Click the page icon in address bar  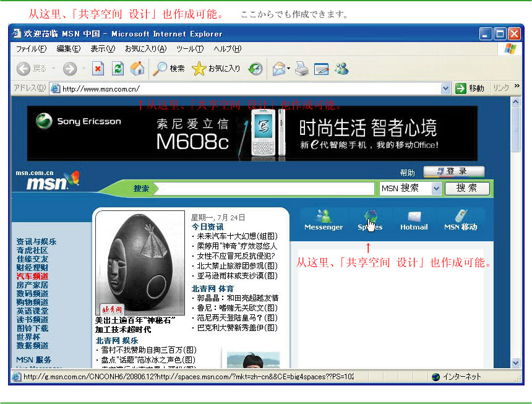[55, 89]
